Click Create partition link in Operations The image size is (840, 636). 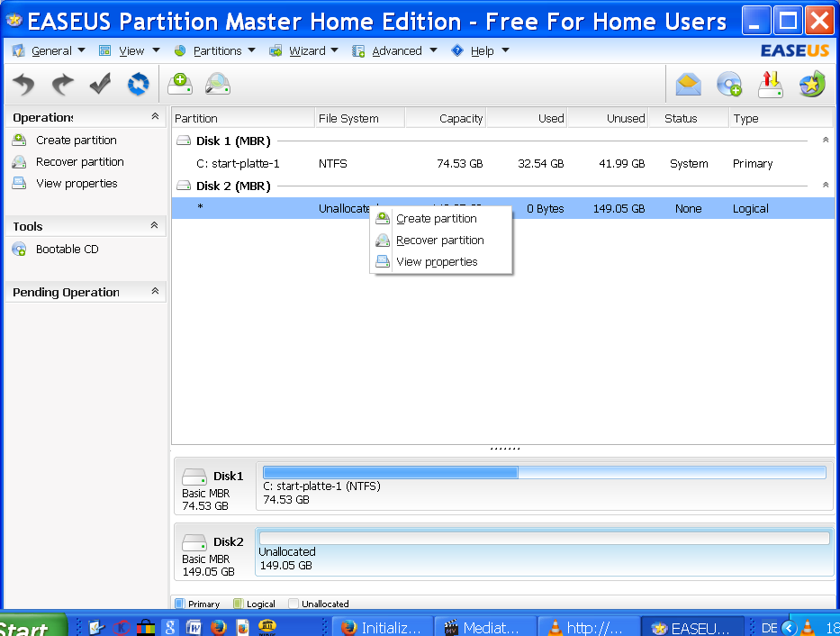[x=76, y=141]
